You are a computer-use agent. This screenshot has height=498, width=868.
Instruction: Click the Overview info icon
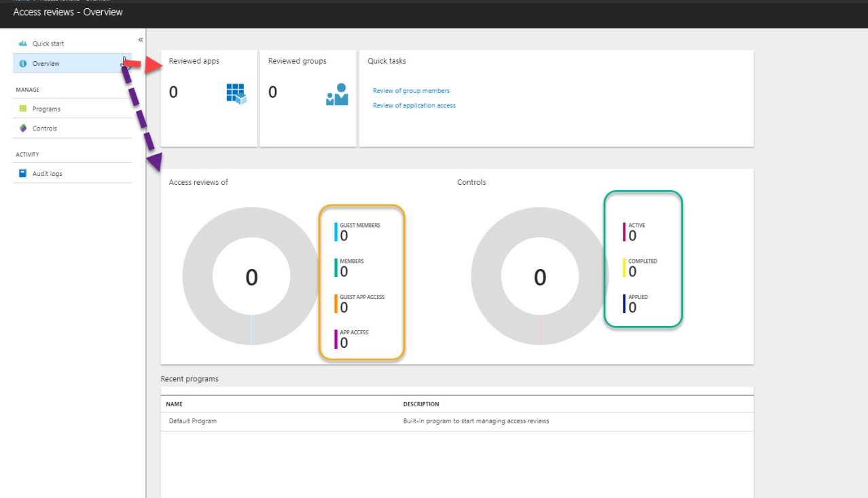(22, 64)
